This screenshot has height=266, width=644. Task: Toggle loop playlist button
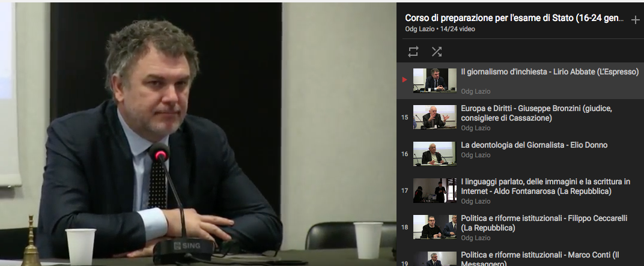413,52
